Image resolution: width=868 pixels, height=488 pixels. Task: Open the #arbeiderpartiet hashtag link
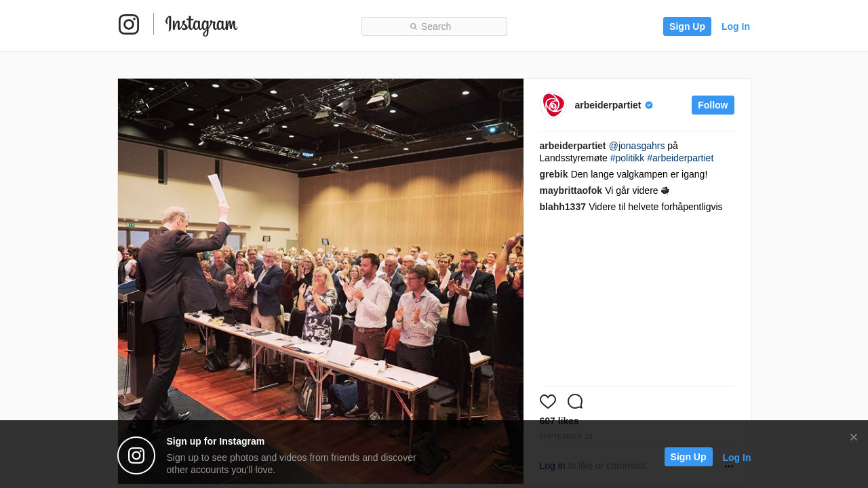pyautogui.click(x=680, y=158)
